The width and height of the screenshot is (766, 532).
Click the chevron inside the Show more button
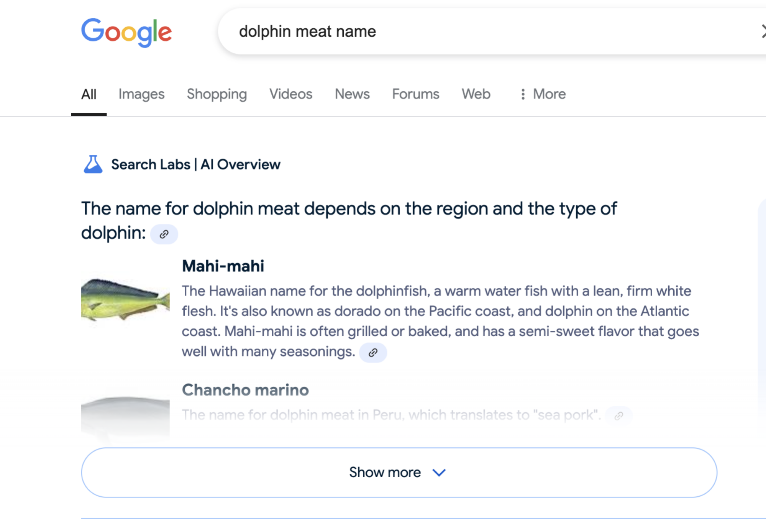(439, 472)
